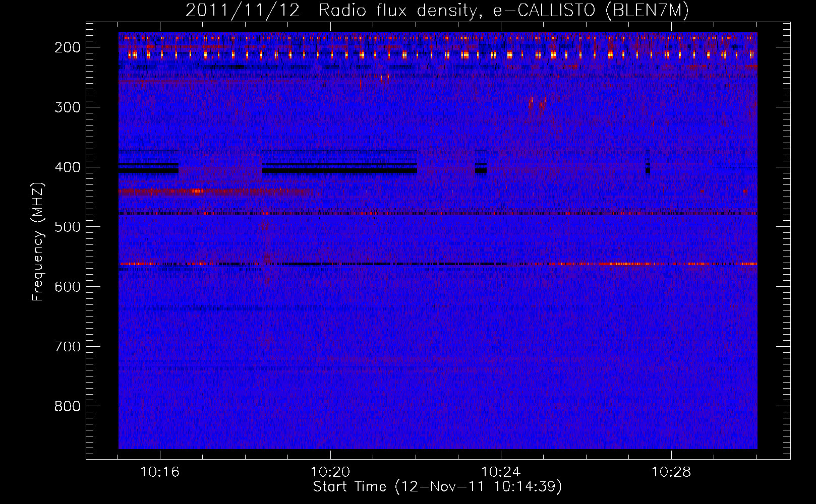Image resolution: width=816 pixels, height=504 pixels.
Task: Click the 500 frequency tick label
Action: coord(68,227)
